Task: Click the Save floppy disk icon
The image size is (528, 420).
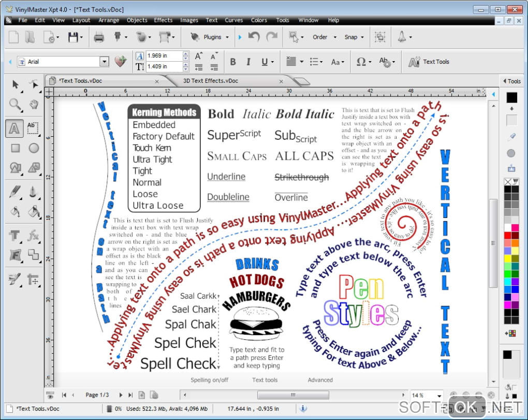Action: [x=73, y=37]
